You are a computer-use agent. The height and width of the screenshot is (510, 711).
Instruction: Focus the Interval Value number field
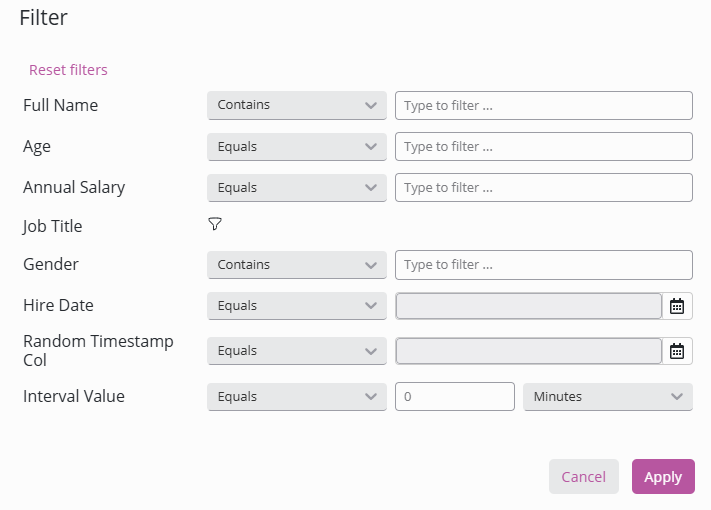tap(455, 397)
